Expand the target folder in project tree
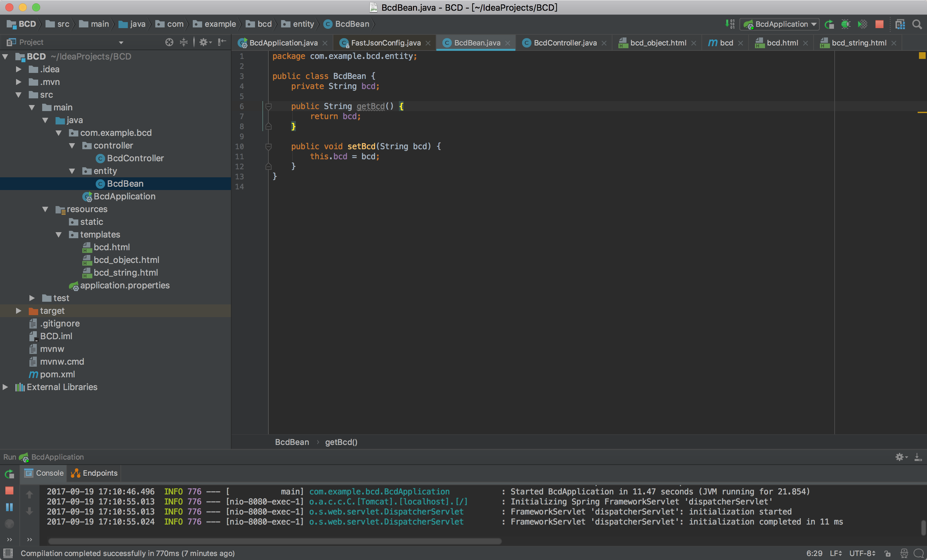Screen dimensions: 927x560 18,311
